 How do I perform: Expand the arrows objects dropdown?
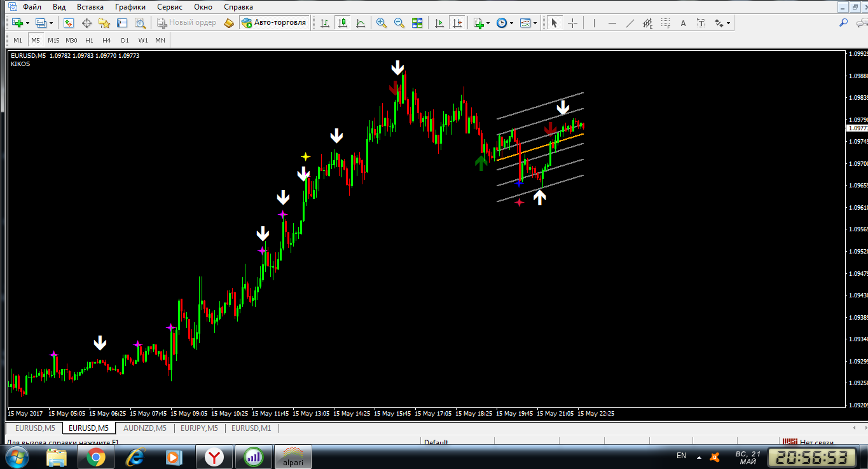pos(728,23)
